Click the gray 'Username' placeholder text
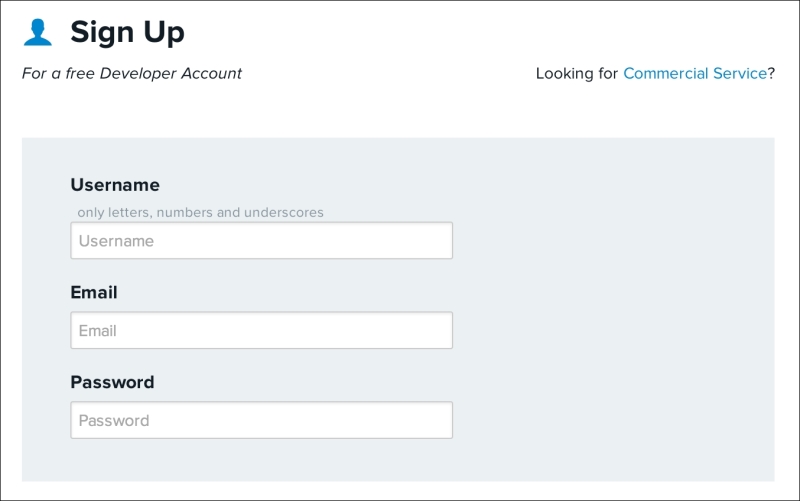Image resolution: width=800 pixels, height=501 pixels. click(x=116, y=241)
